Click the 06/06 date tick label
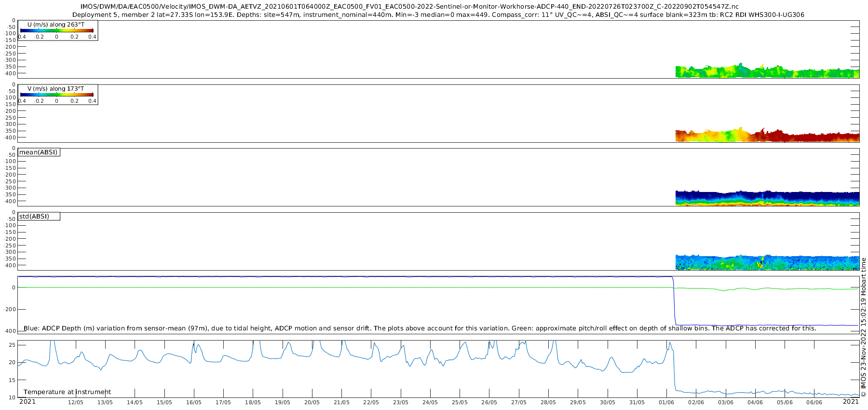The height and width of the screenshot is (410, 868). click(x=814, y=402)
